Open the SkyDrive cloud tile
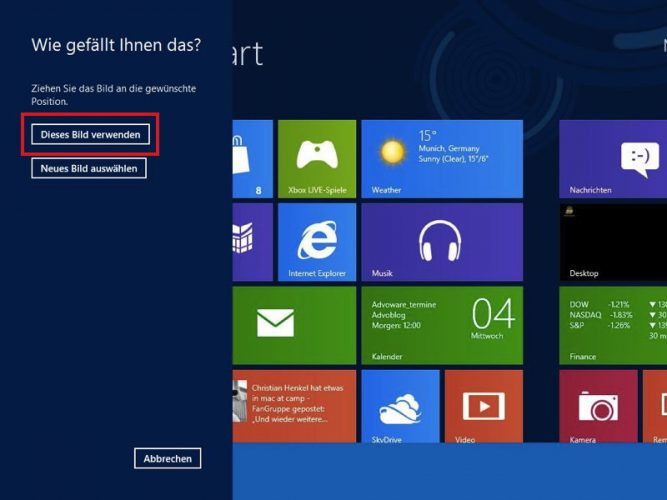667x500 pixels. click(x=400, y=406)
